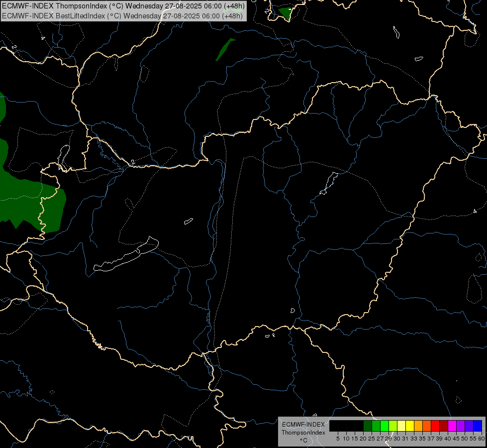
Task: Click the purple 45–50 legend swatch
Action: coord(460,426)
